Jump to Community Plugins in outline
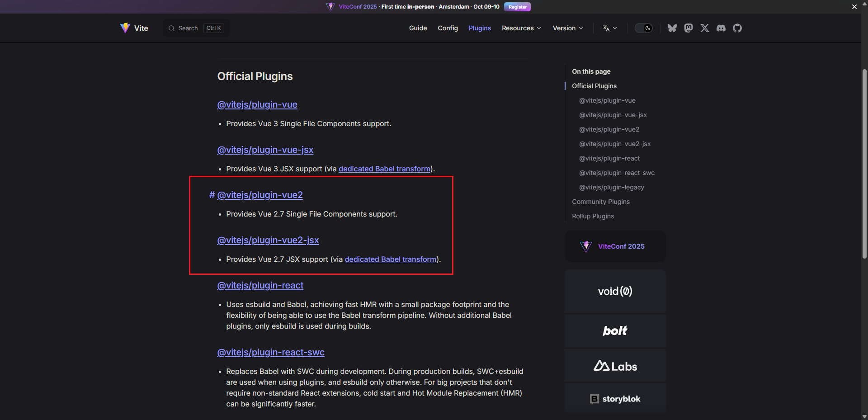This screenshot has width=868, height=420. click(600, 202)
